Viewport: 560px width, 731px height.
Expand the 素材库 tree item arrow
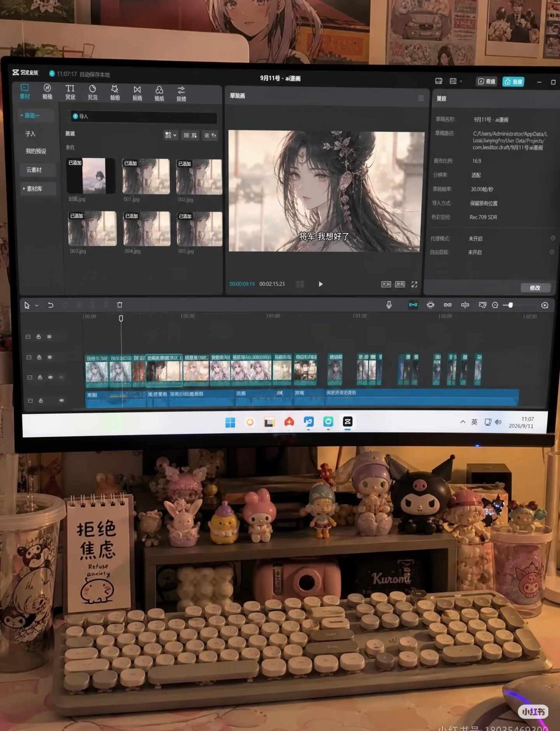pos(24,189)
